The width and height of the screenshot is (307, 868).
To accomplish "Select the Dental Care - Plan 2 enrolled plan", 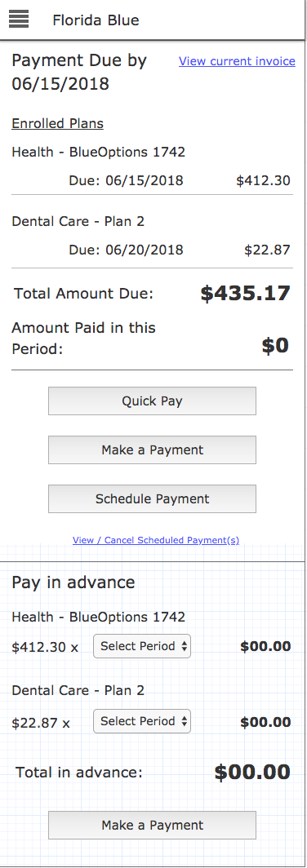I will tap(78, 221).
